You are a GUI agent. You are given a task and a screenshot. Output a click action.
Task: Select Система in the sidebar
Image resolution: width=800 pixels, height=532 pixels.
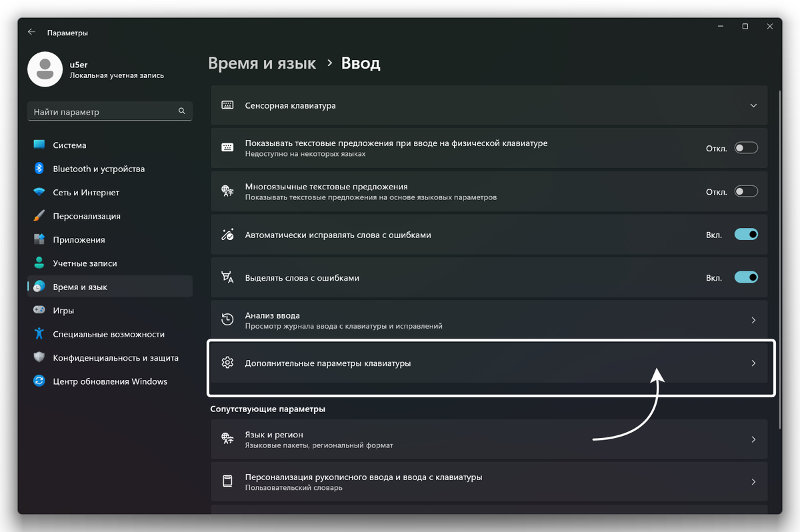(x=69, y=145)
